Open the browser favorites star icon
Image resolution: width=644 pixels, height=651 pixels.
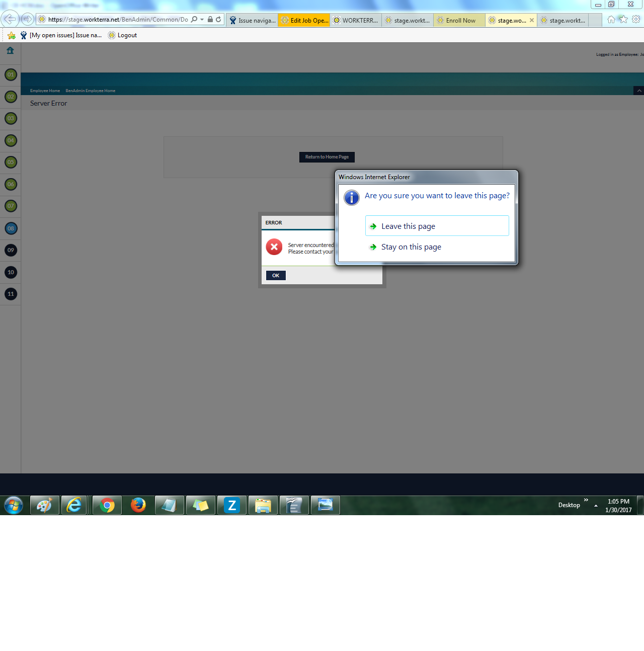point(623,19)
